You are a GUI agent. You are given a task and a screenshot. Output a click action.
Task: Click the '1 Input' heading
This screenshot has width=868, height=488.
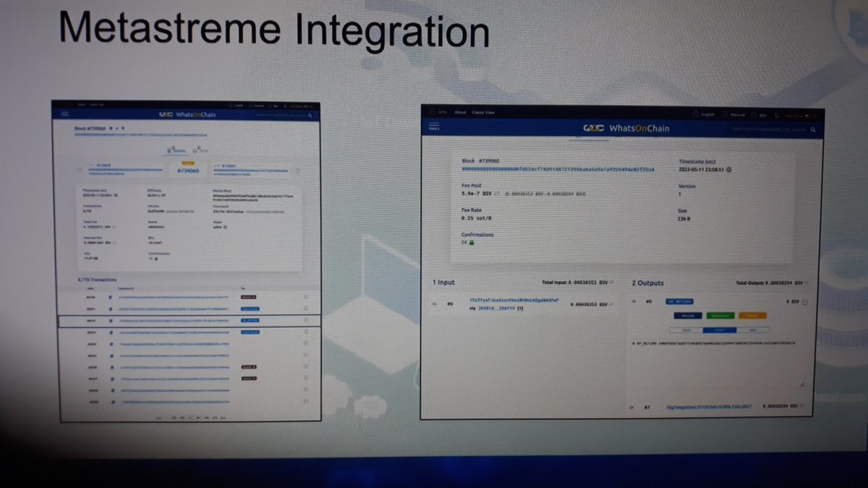(x=444, y=283)
